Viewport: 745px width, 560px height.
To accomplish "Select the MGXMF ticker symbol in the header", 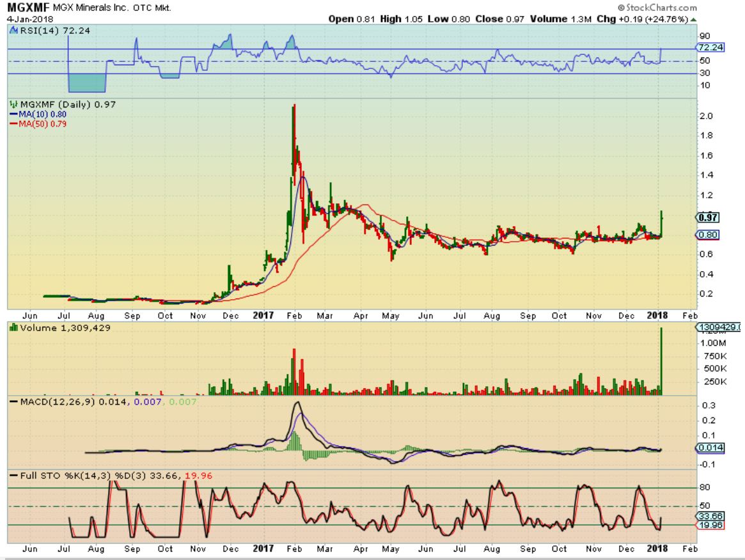I will pos(29,8).
